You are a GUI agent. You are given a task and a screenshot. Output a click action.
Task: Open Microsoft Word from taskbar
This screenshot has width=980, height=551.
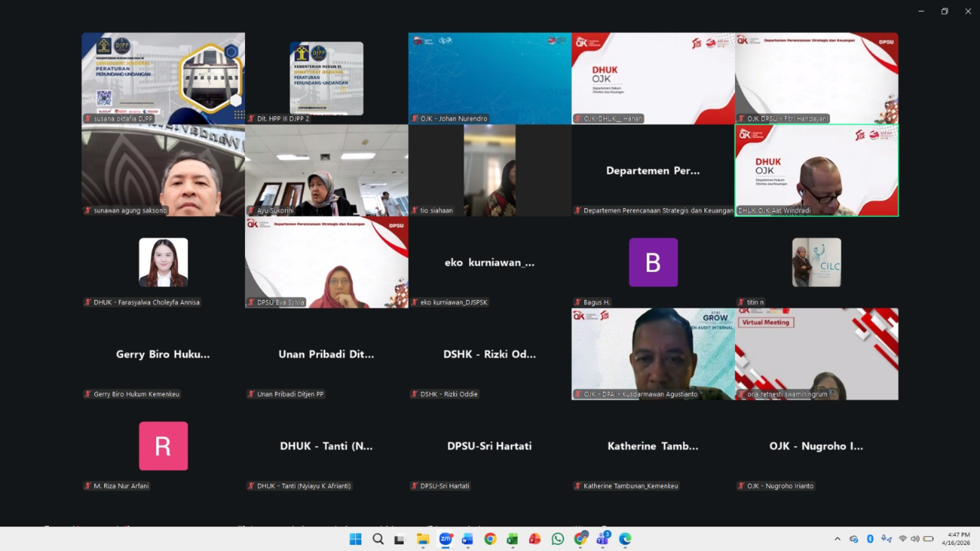[x=468, y=539]
